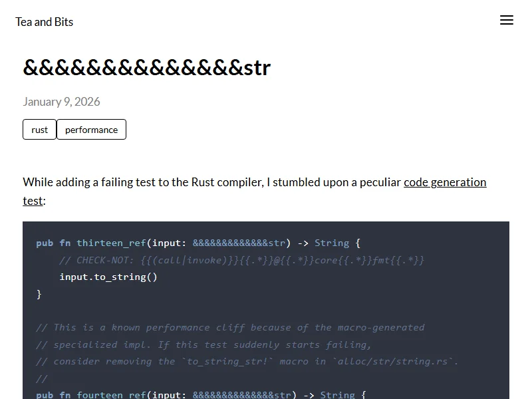
Task: Click the to_string_str! macro comment line
Action: pyautogui.click(x=247, y=361)
